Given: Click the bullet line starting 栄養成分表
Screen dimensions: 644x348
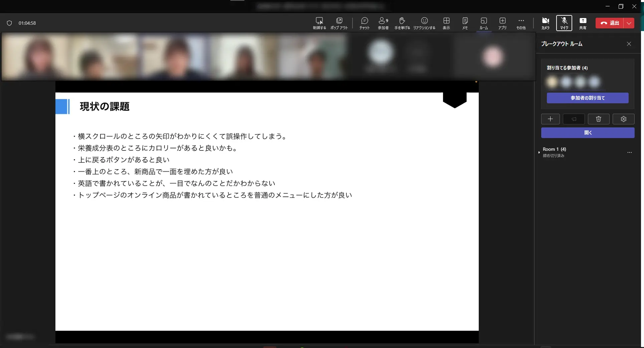Looking at the screenshot, I should click(155, 148).
